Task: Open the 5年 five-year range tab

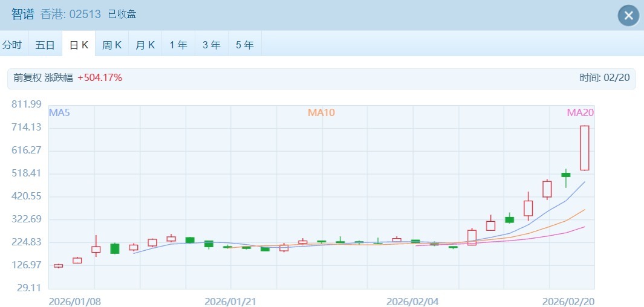Action: pyautogui.click(x=245, y=45)
